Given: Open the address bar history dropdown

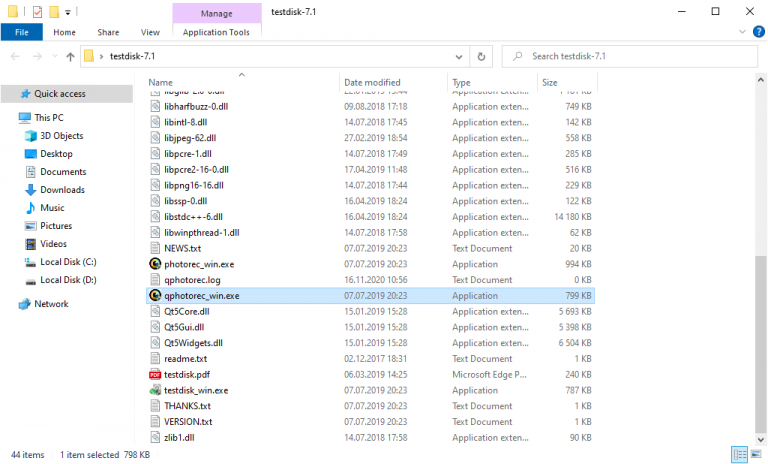Looking at the screenshot, I should coord(459,57).
